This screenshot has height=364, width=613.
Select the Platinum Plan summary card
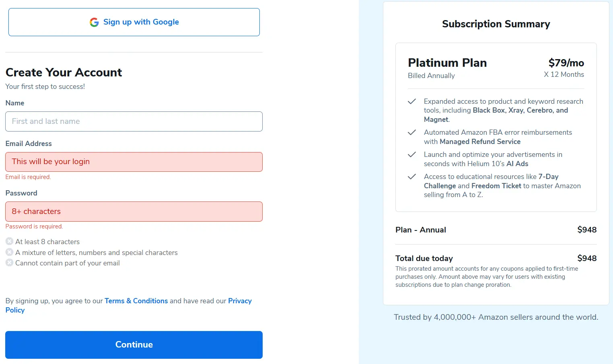(x=496, y=127)
